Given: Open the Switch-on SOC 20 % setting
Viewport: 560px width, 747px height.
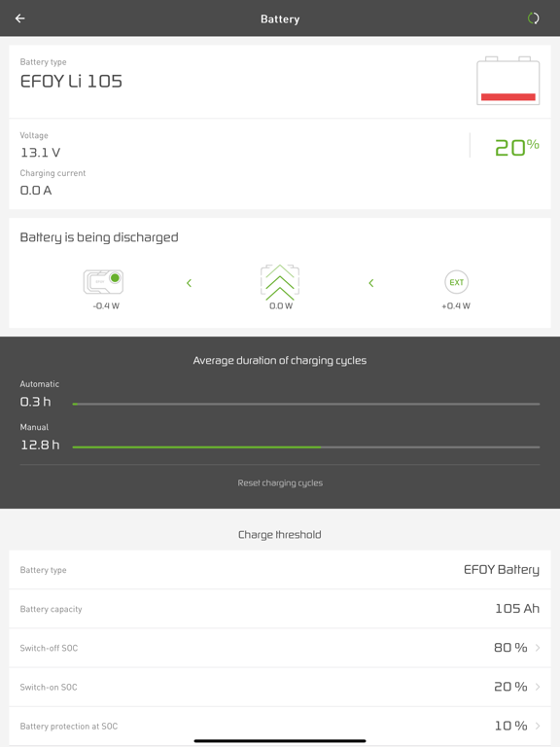Looking at the screenshot, I should click(280, 687).
